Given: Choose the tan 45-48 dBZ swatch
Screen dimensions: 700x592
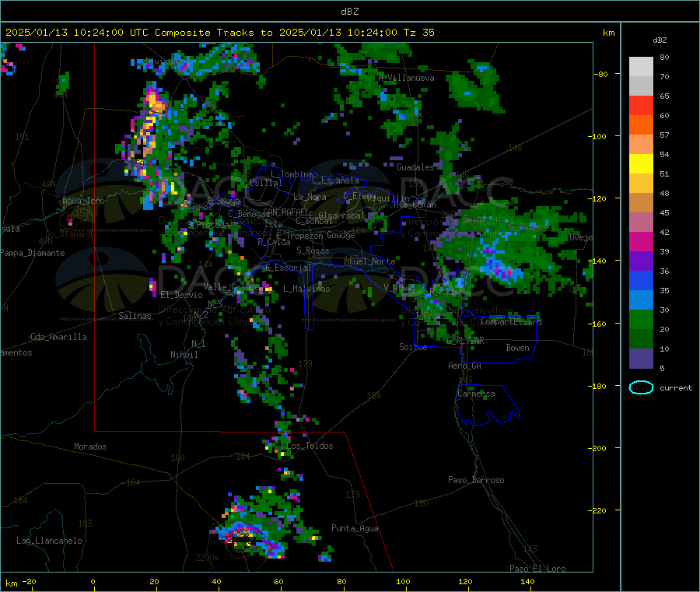Looking at the screenshot, I should (641, 203).
